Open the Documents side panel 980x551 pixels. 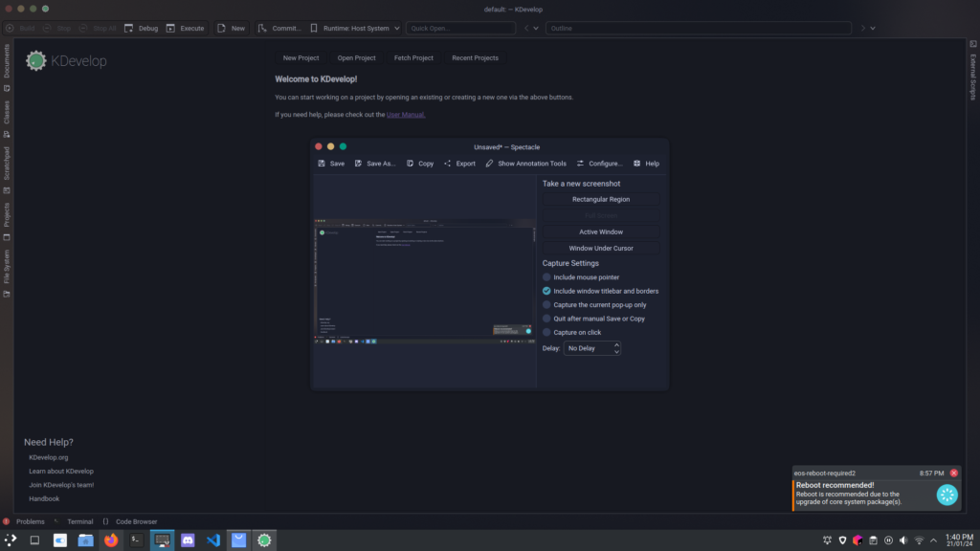[7, 67]
